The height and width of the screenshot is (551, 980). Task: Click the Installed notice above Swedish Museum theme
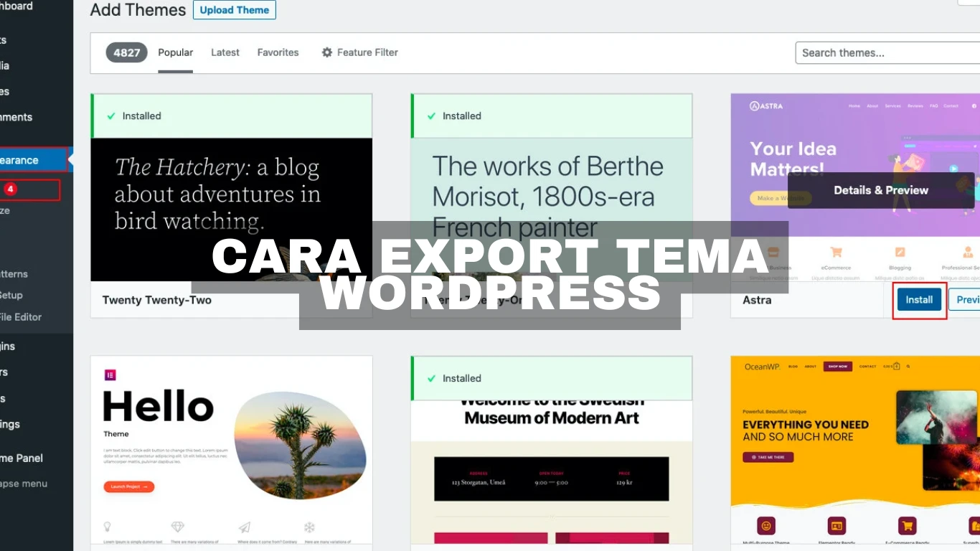point(552,378)
